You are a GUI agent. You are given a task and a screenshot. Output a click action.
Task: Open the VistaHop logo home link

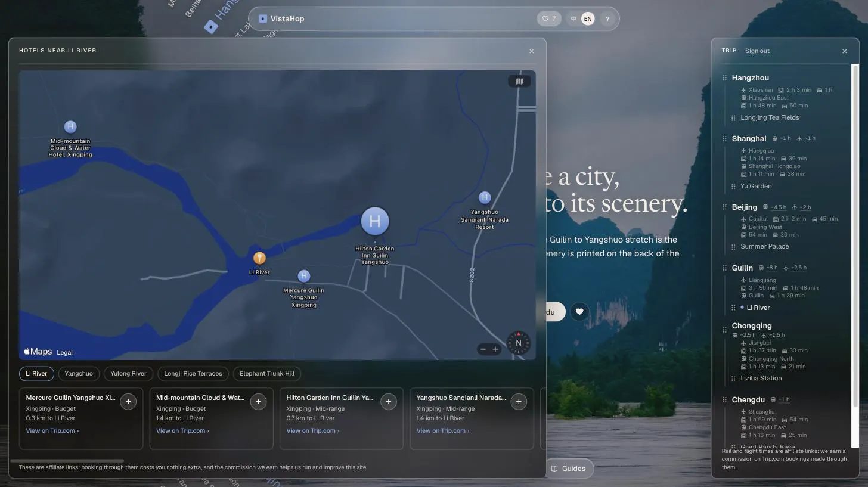coord(281,18)
